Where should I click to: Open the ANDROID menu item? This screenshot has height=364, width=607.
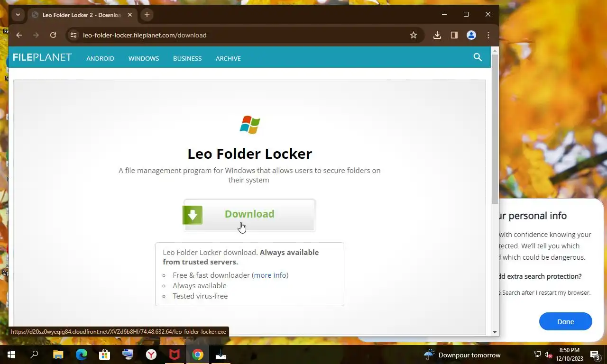100,58
